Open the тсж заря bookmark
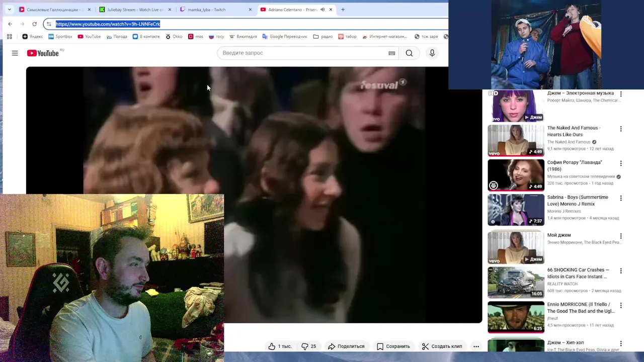 (426, 36)
